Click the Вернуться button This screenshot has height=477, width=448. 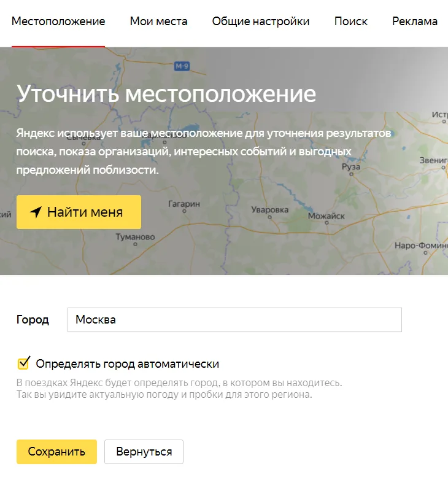pos(144,452)
